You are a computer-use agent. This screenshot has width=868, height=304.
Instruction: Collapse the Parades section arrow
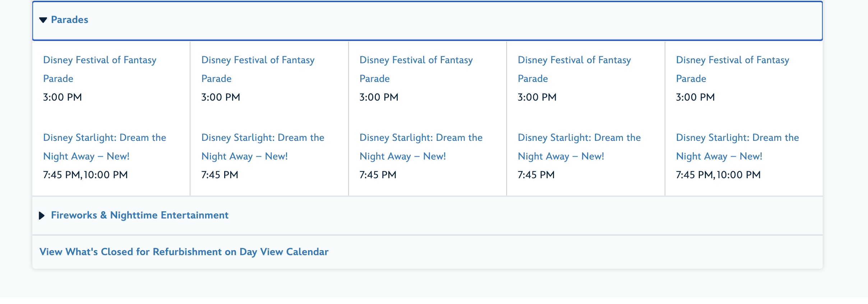point(43,20)
